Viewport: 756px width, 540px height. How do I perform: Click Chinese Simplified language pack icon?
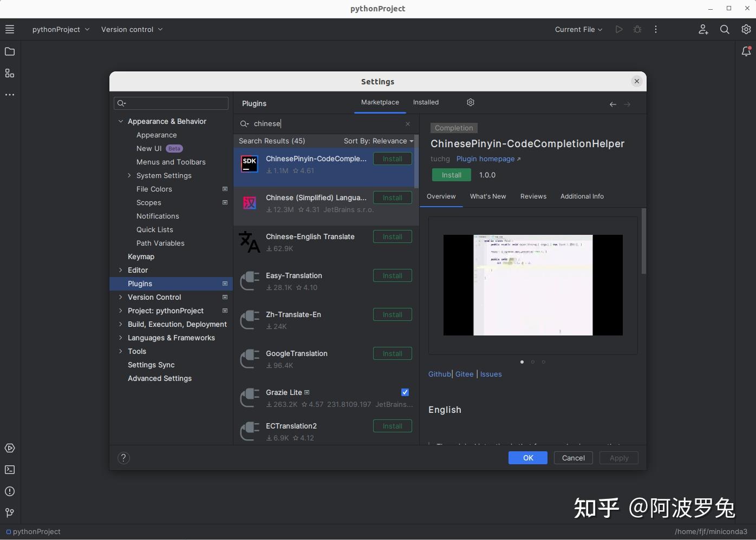click(x=250, y=203)
